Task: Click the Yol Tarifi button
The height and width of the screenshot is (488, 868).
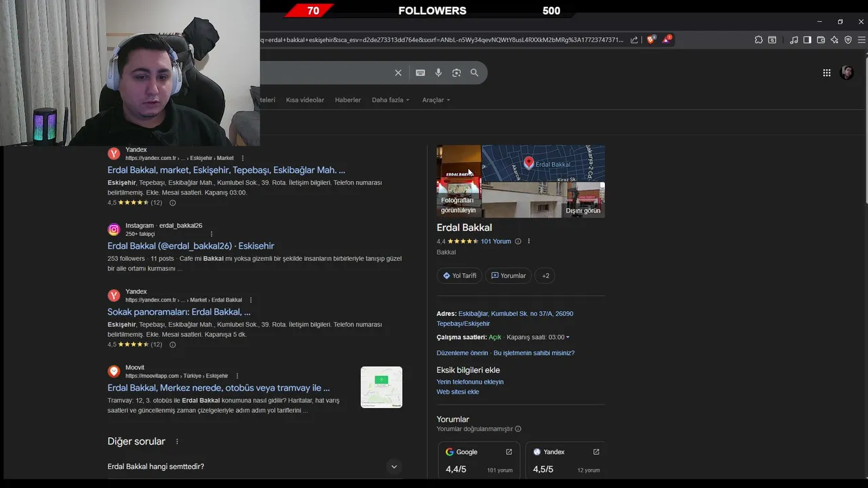Action: tap(459, 276)
